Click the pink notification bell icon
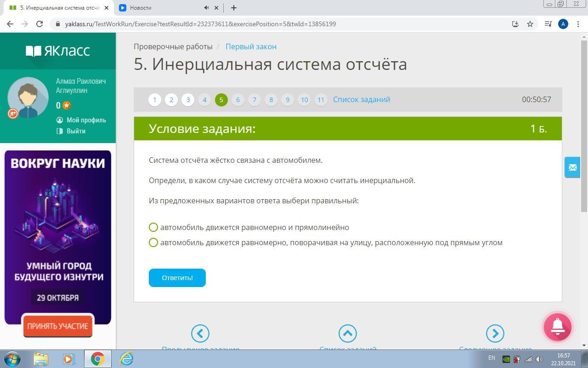 (x=557, y=326)
